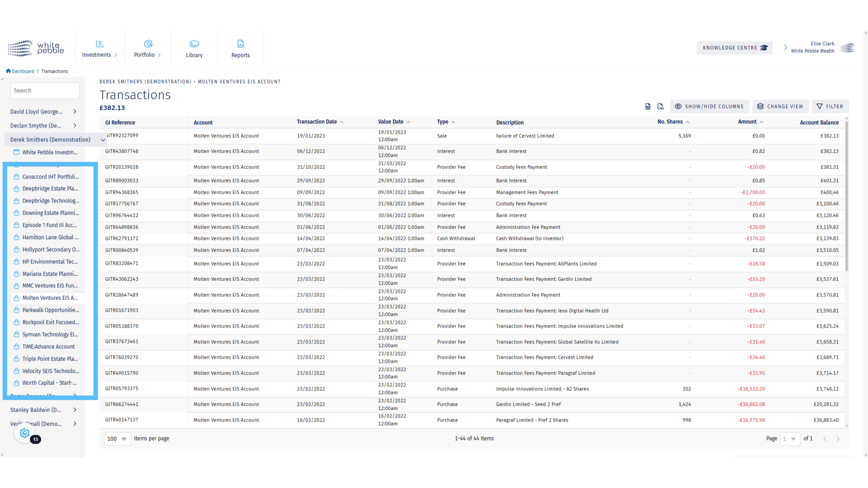Open the Filter funnel
868x488 pixels.
click(x=830, y=107)
